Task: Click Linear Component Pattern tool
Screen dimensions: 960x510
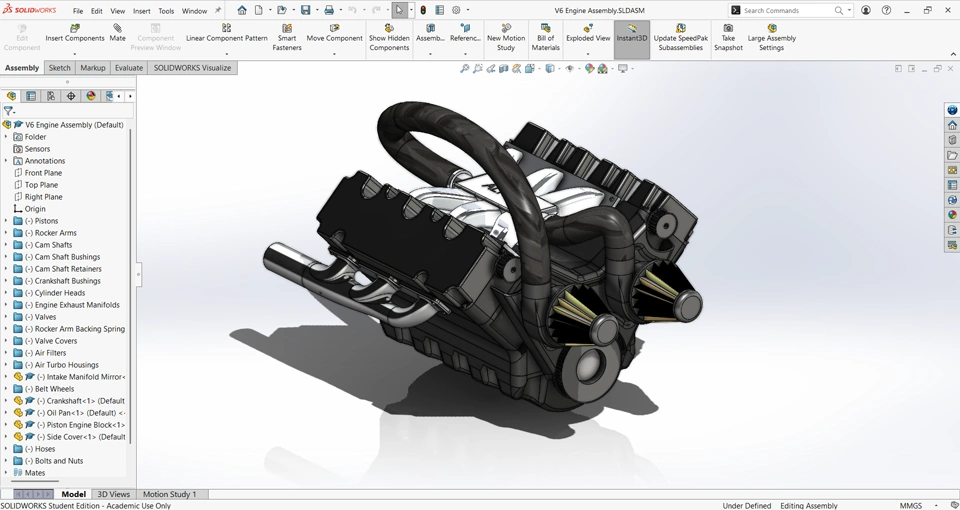Action: (x=227, y=34)
